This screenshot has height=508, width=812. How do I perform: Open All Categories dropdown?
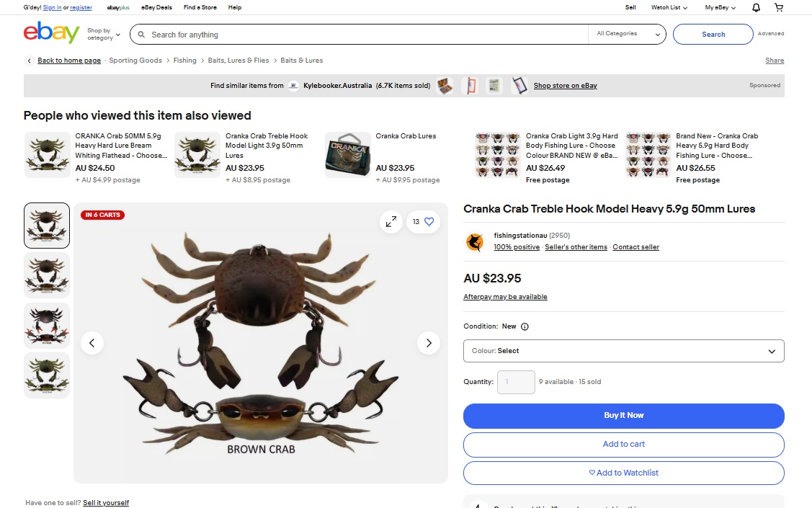click(x=627, y=34)
